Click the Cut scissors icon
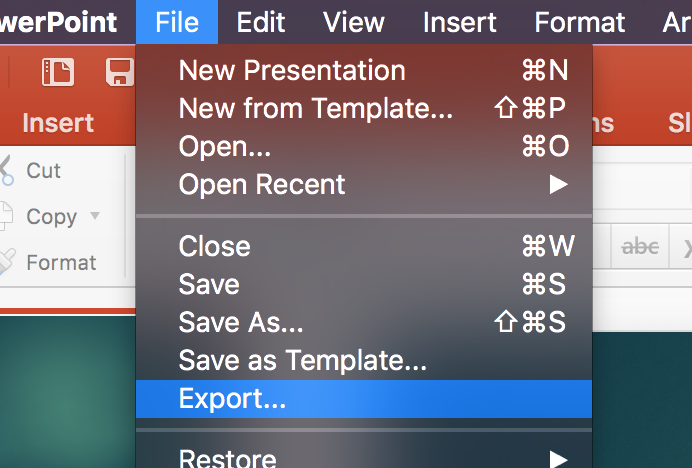692x468 pixels. [6, 170]
